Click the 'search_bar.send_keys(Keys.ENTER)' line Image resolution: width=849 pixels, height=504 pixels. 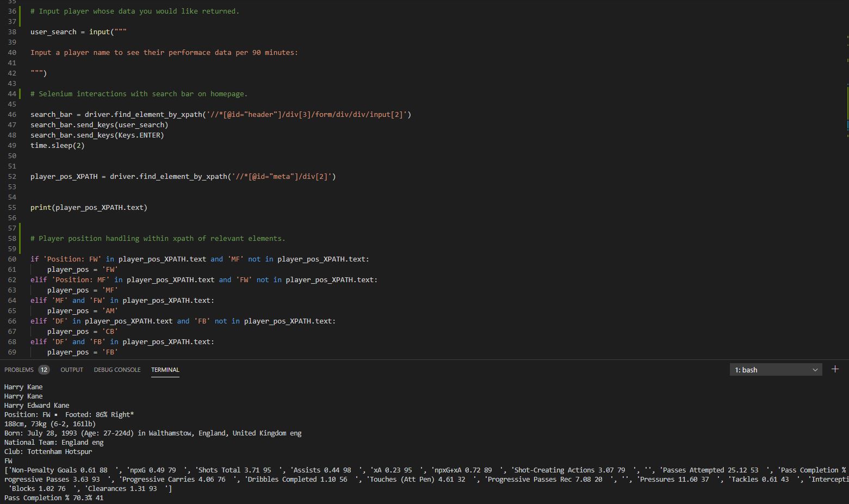97,135
